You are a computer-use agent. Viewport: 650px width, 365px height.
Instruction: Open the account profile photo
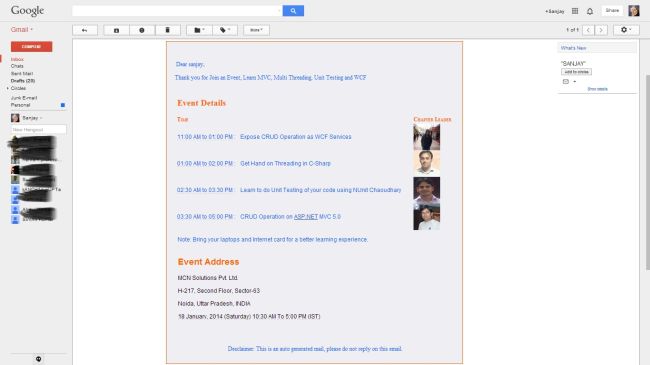click(634, 11)
